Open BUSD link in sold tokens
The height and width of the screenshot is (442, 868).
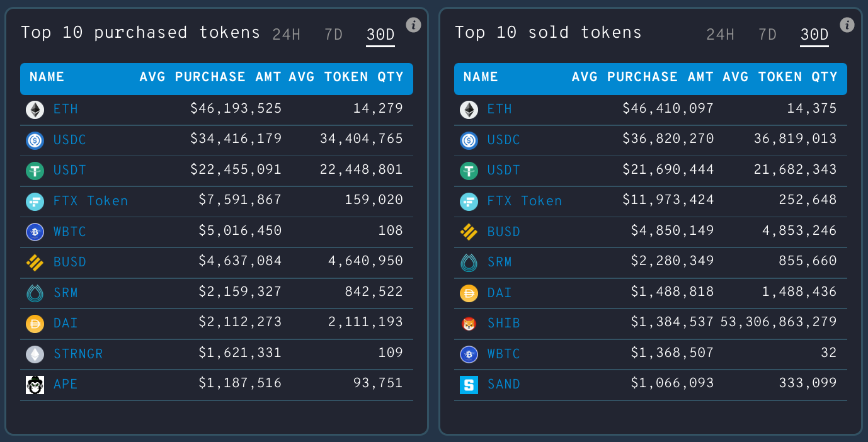(504, 232)
